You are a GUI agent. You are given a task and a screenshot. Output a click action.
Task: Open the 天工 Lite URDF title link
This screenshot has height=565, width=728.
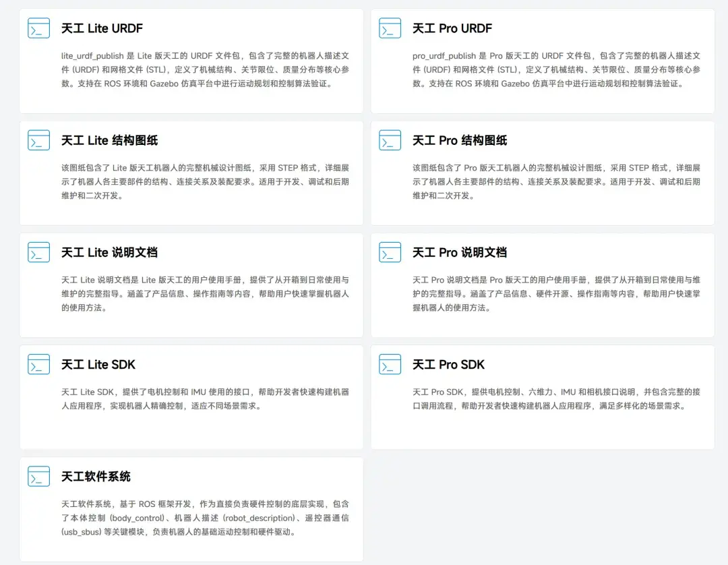102,28
